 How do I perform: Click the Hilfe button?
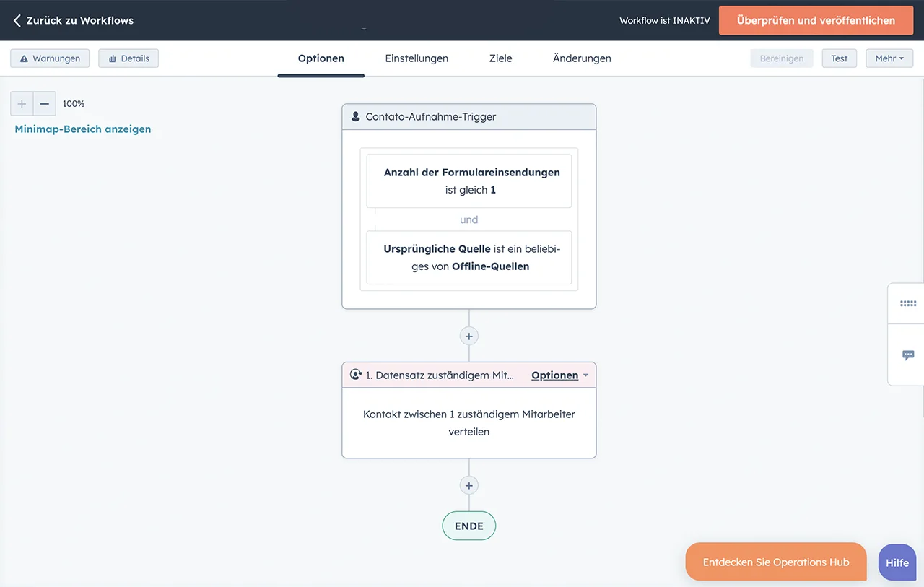click(897, 562)
